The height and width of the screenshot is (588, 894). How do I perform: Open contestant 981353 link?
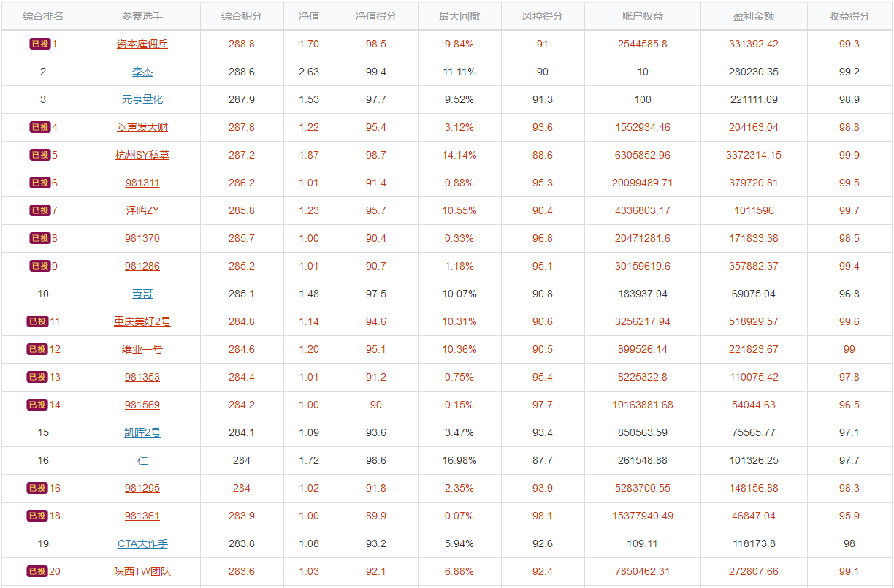[x=142, y=377]
